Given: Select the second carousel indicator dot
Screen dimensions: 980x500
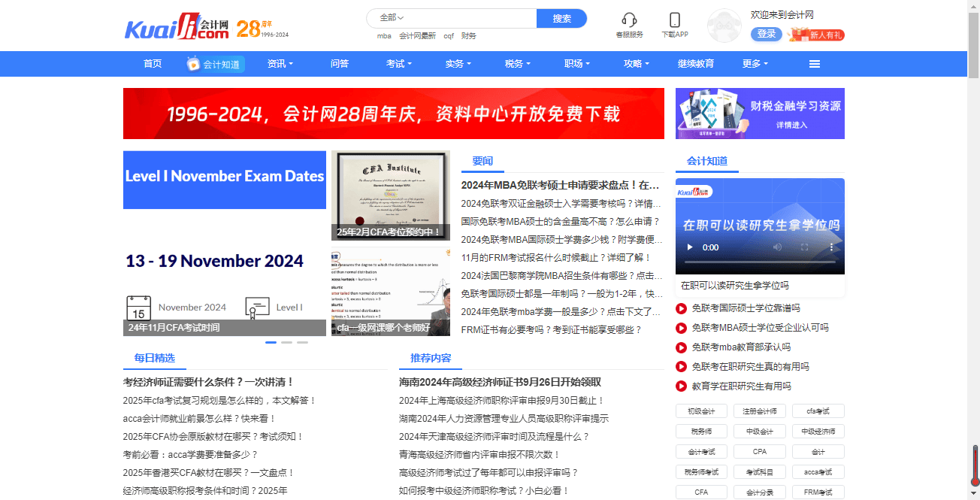Looking at the screenshot, I should [286, 342].
